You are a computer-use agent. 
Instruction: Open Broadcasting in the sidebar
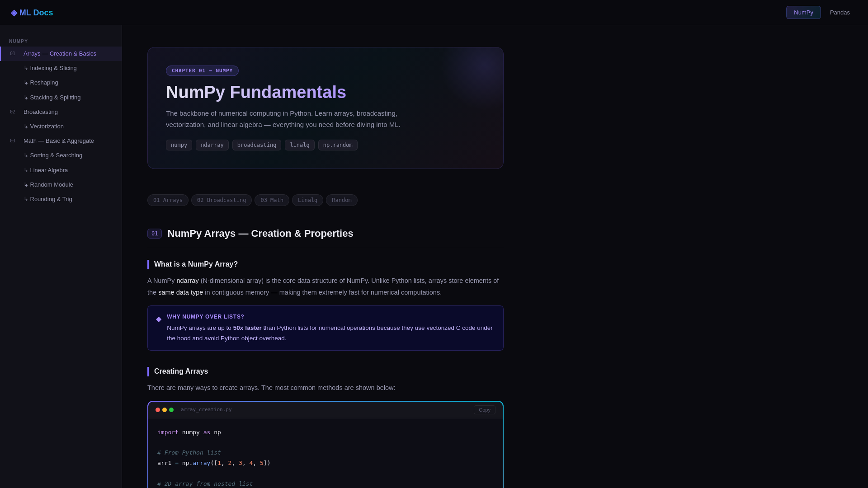(61, 112)
